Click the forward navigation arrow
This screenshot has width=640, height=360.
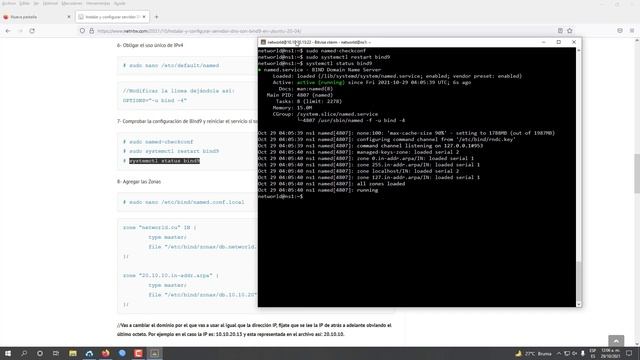pos(20,31)
